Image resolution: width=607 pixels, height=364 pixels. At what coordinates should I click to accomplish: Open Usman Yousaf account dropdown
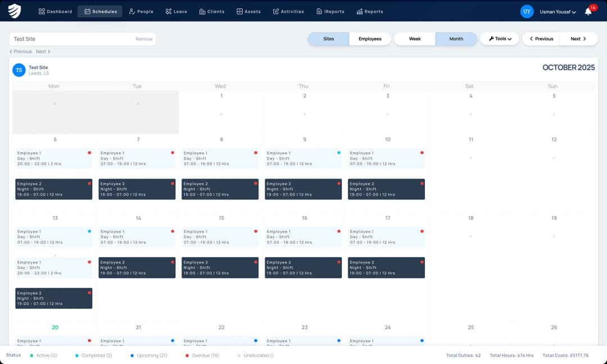pos(558,12)
